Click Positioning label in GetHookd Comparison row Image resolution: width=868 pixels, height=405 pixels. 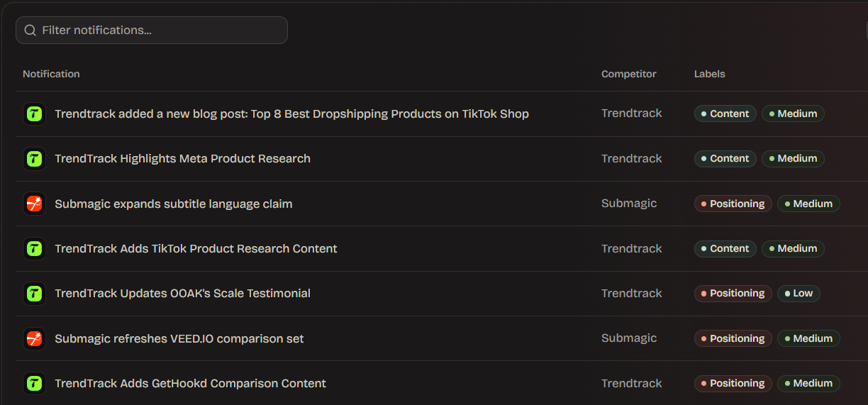[733, 383]
